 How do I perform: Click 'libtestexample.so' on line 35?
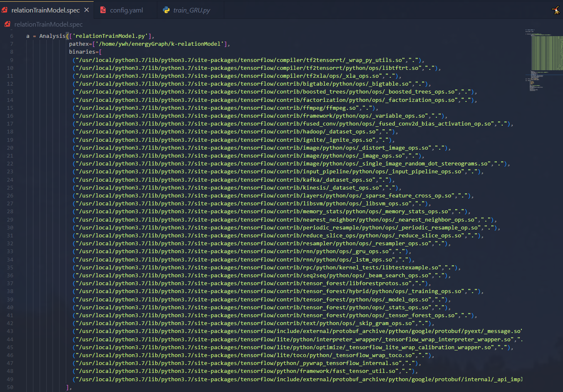tap(411, 267)
